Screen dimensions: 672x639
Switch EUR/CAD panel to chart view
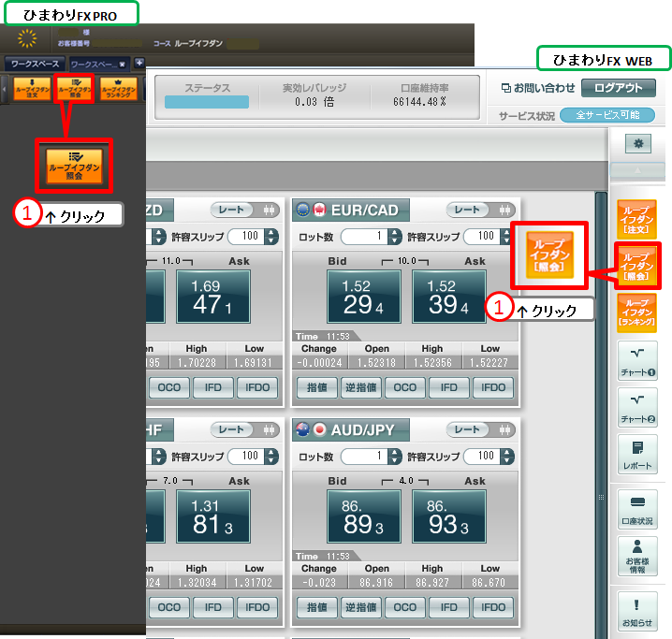point(504,210)
